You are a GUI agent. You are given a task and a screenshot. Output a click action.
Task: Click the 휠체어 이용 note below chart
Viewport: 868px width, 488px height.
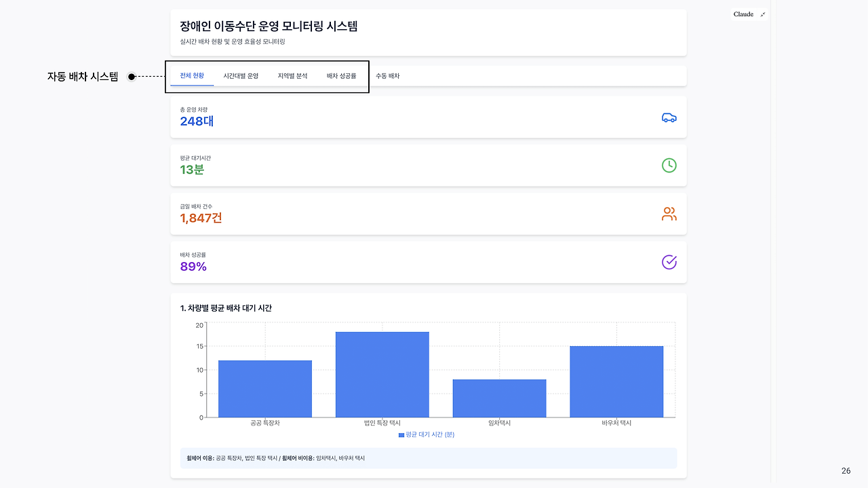click(429, 458)
